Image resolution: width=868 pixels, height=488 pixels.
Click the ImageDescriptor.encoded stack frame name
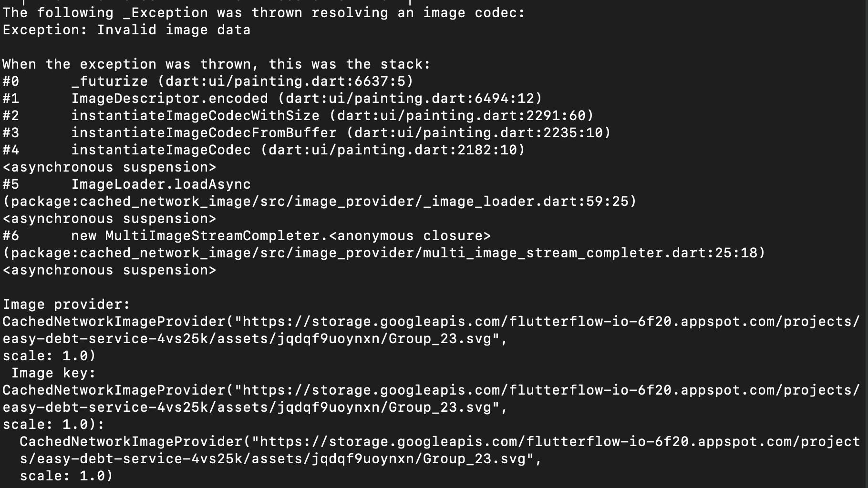pyautogui.click(x=169, y=99)
